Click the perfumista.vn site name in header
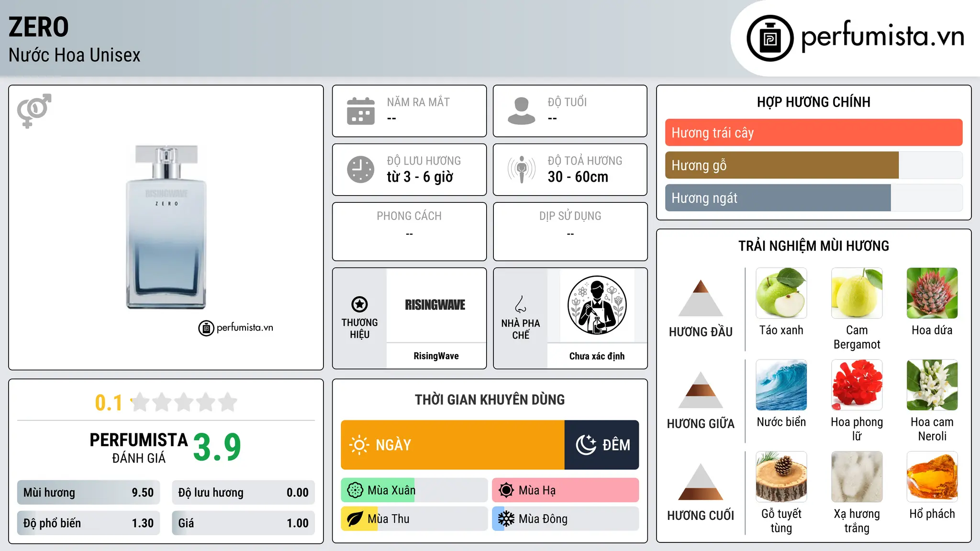 [x=882, y=36]
